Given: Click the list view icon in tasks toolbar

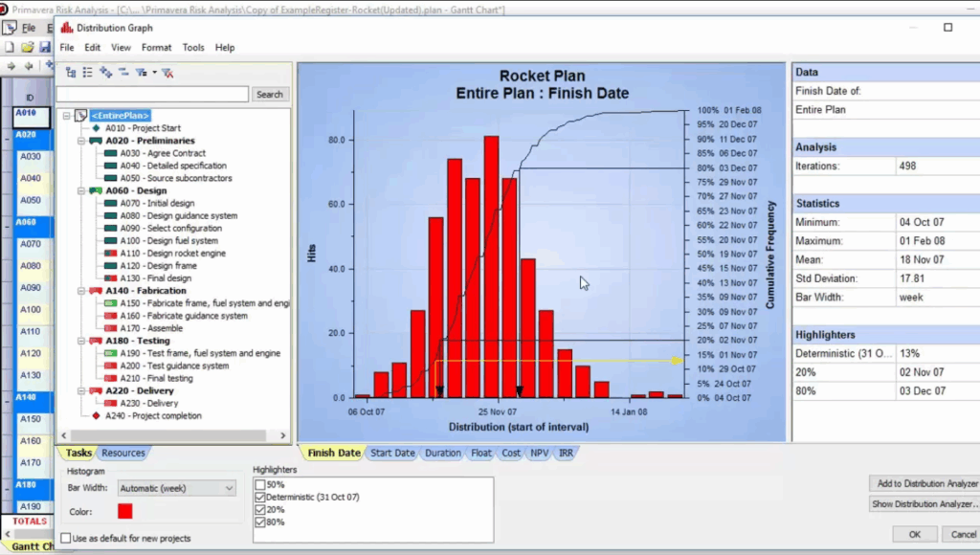Looking at the screenshot, I should (x=87, y=73).
